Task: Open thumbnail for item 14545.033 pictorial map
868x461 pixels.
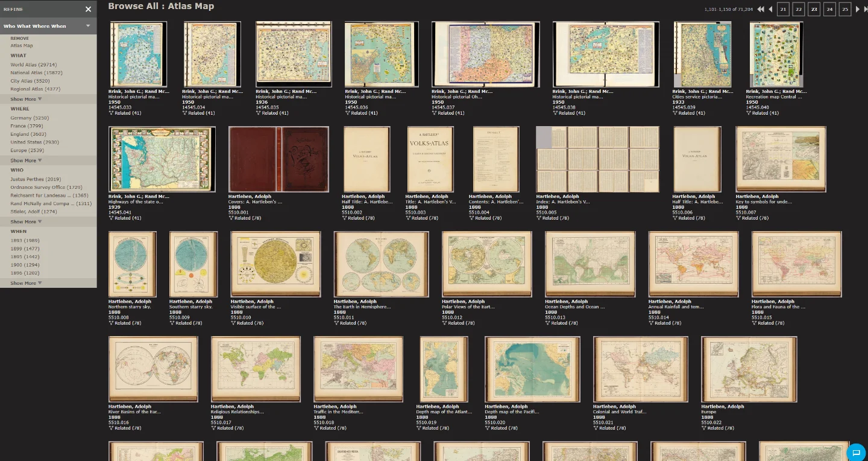Action: tap(138, 54)
